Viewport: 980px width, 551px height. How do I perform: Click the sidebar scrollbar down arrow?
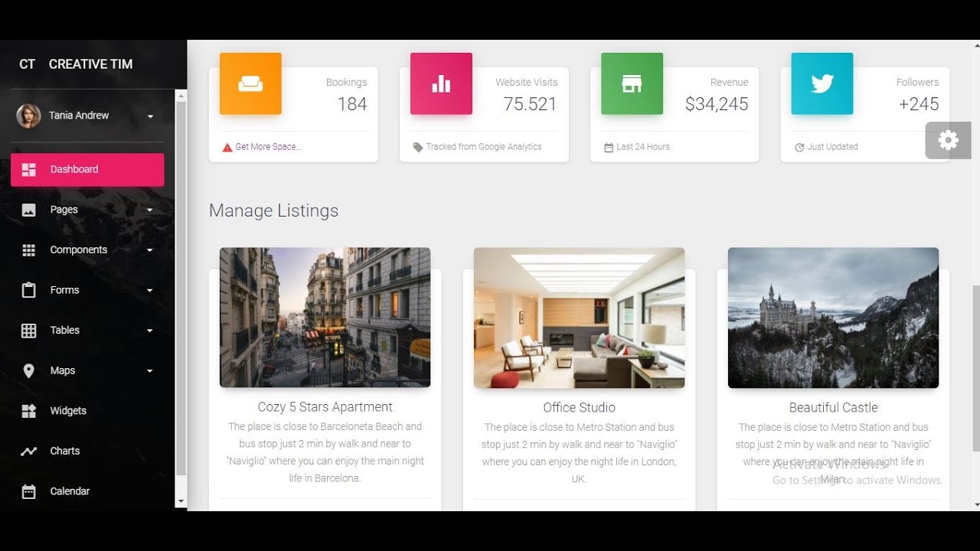coord(181,502)
